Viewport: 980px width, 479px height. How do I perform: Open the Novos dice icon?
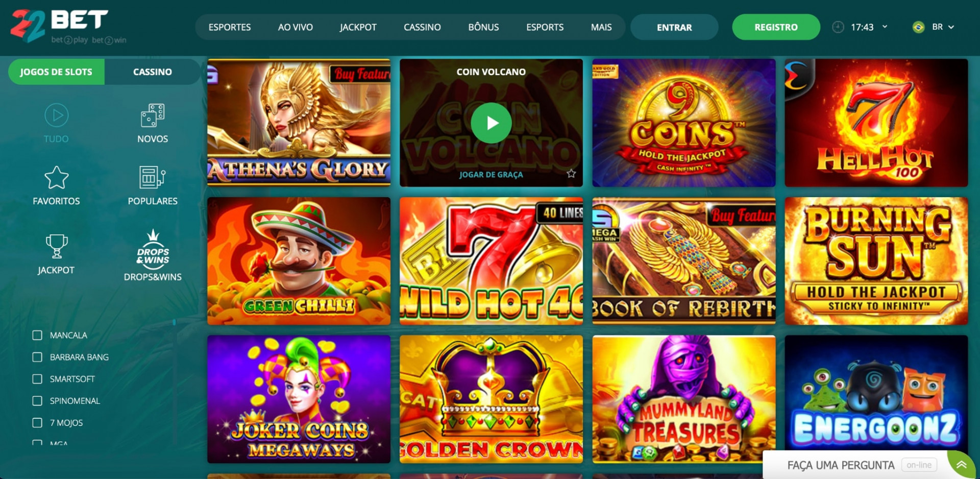click(x=153, y=115)
